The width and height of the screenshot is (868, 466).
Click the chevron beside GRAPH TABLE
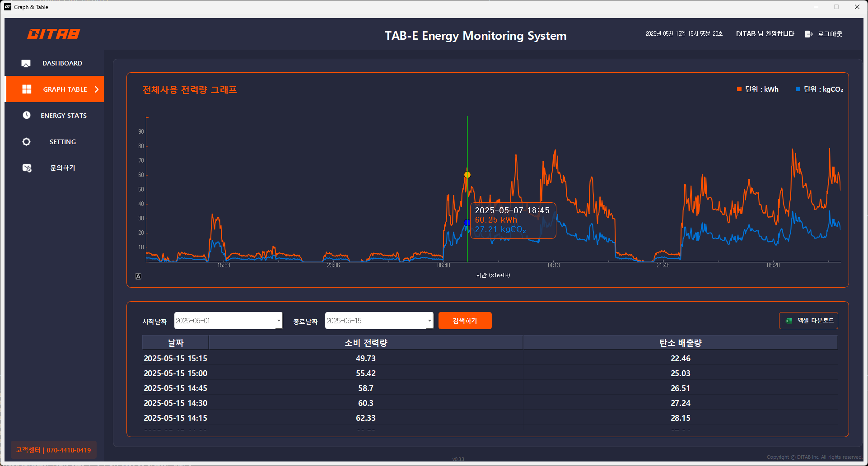pyautogui.click(x=97, y=89)
